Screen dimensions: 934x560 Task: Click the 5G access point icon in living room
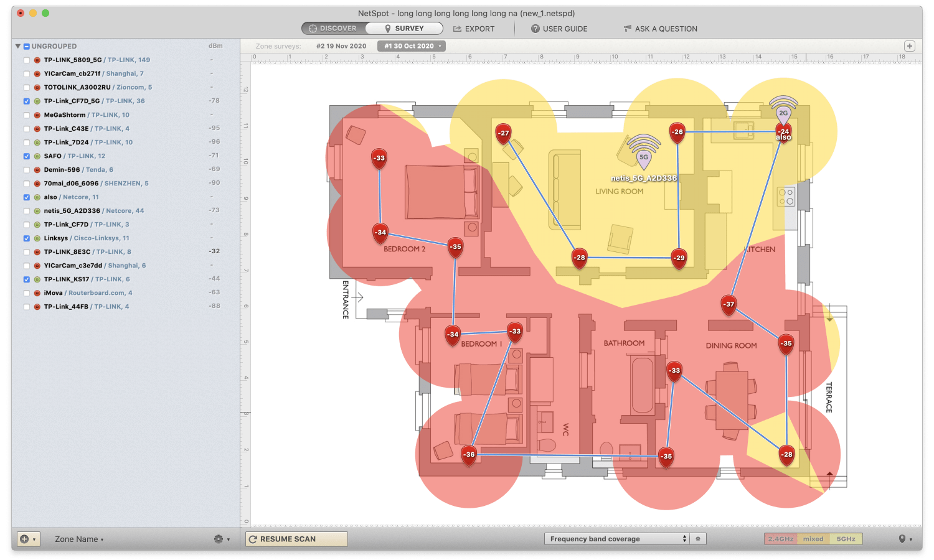644,153
